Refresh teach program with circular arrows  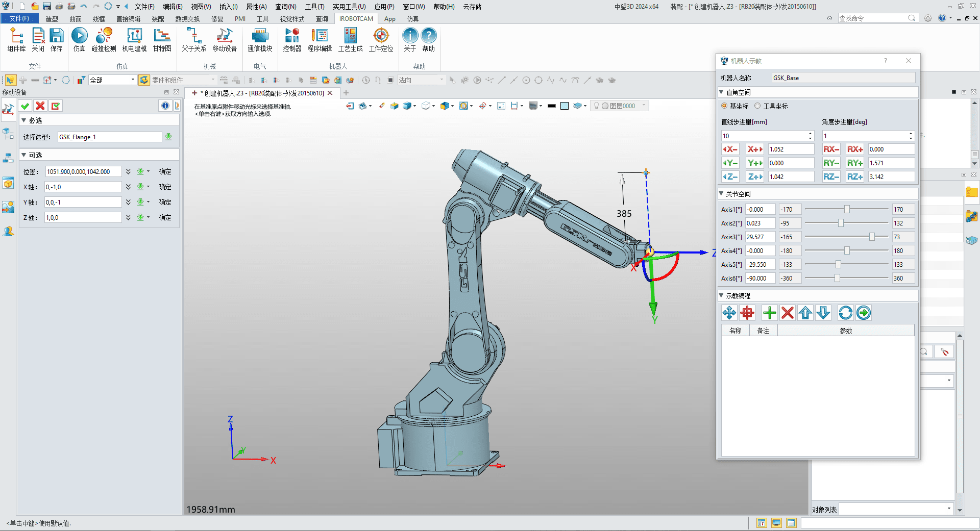(845, 313)
